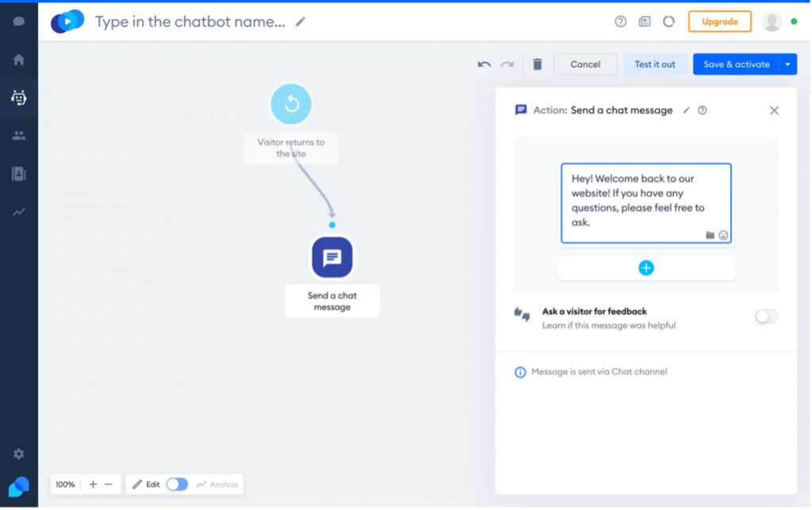Attach a file using folder icon in message box
Viewport: 812px width, 510px height.
[710, 235]
